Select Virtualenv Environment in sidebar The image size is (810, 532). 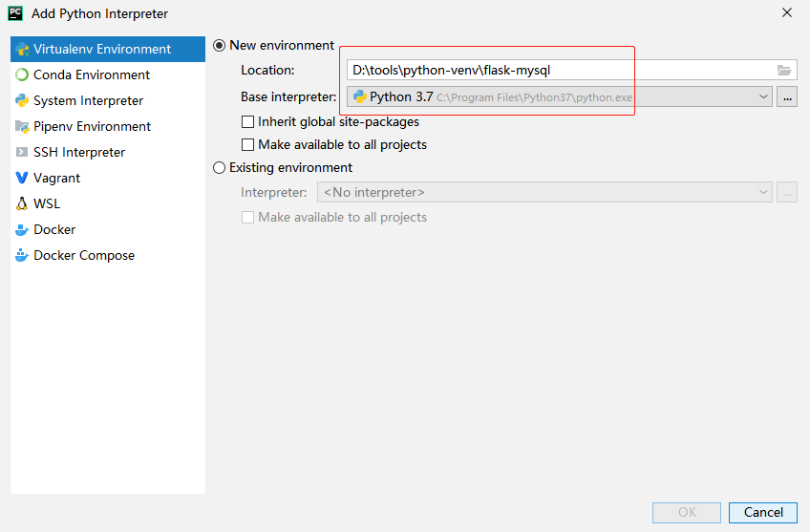coord(108,49)
